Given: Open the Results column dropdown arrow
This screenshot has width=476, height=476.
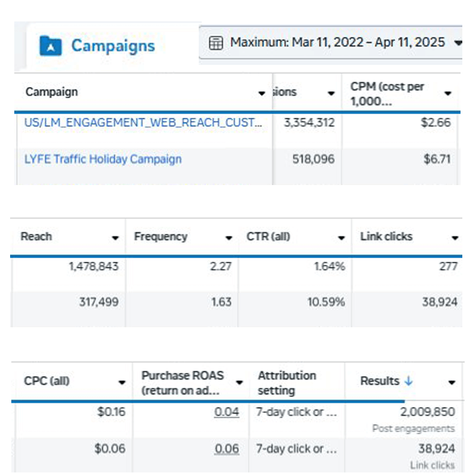Looking at the screenshot, I should click(x=452, y=383).
